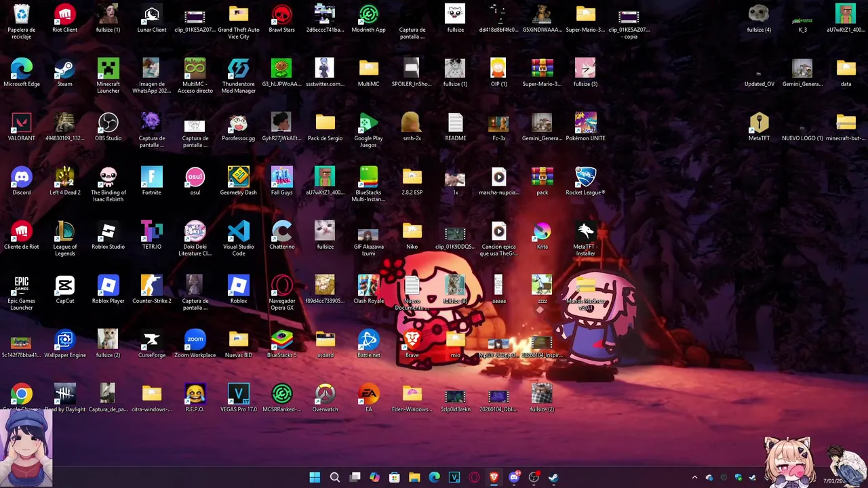Launch Google Play Juegos

tap(369, 123)
